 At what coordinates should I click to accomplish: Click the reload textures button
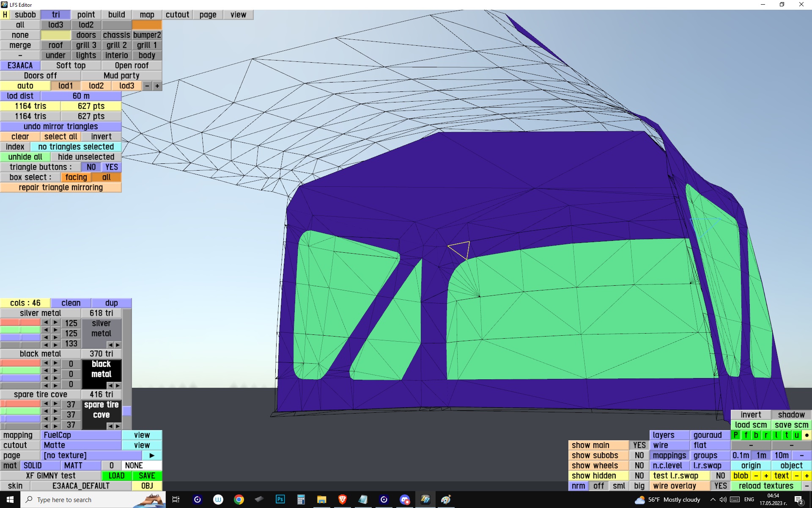pyautogui.click(x=765, y=486)
